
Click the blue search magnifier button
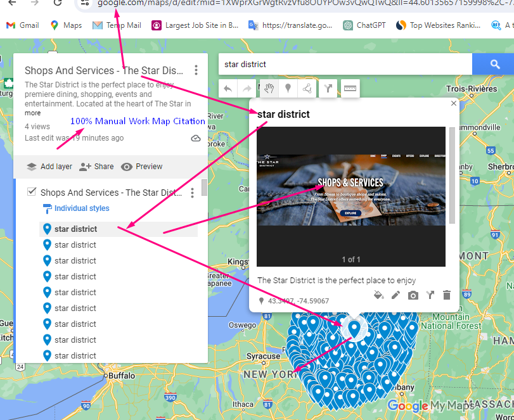[495, 64]
